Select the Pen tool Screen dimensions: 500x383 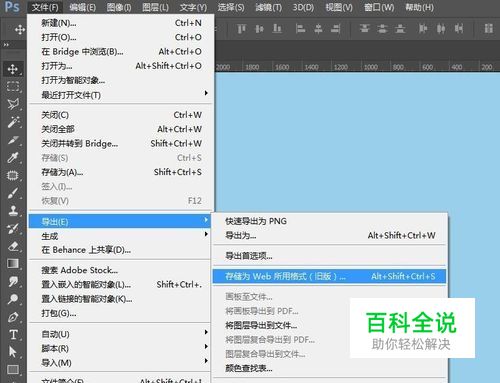(x=13, y=317)
